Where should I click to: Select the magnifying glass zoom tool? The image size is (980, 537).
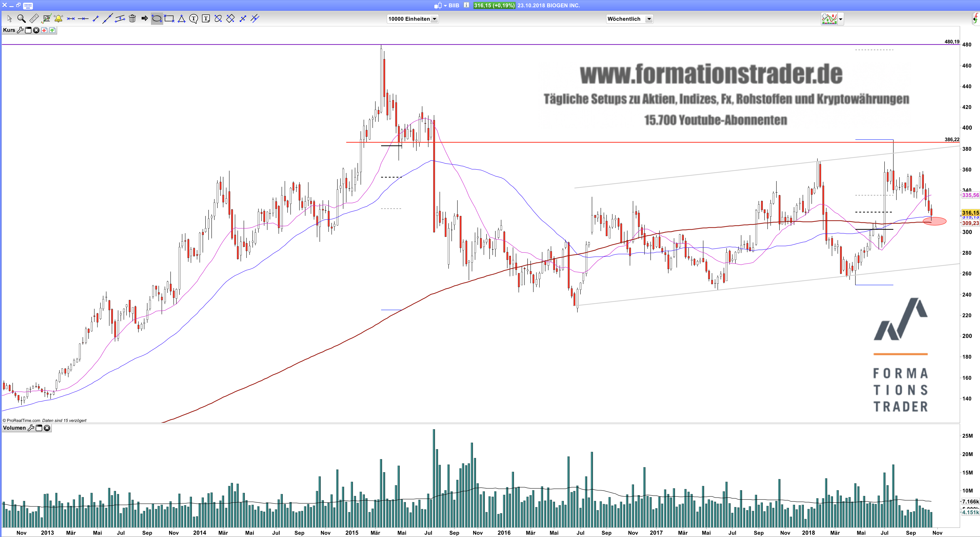21,19
